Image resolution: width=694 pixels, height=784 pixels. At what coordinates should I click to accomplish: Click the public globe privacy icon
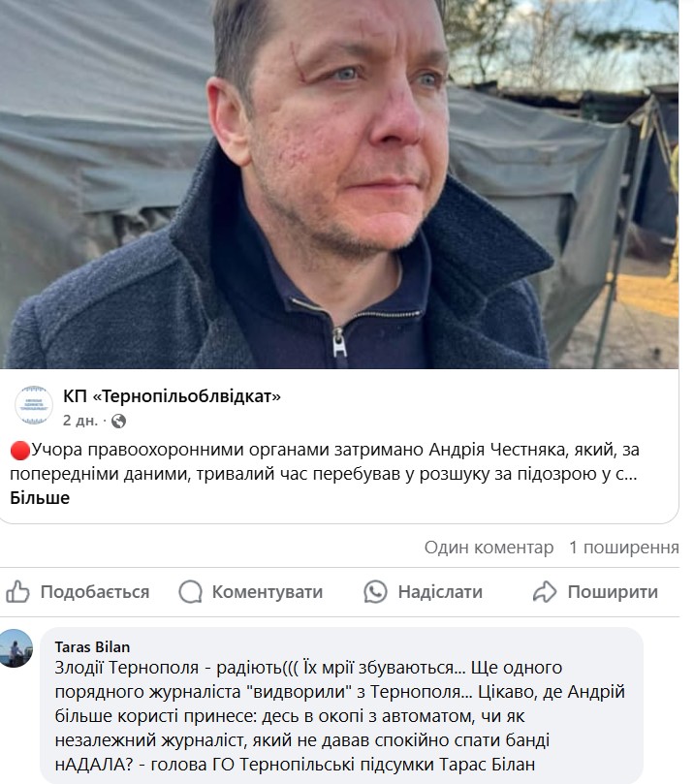pos(118,421)
